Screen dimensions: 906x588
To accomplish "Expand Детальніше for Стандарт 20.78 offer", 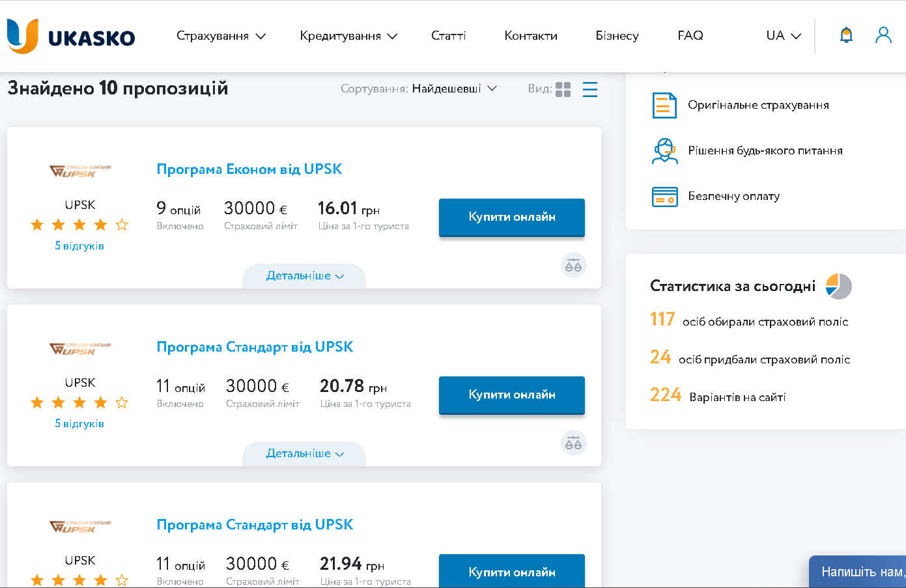I will click(304, 454).
